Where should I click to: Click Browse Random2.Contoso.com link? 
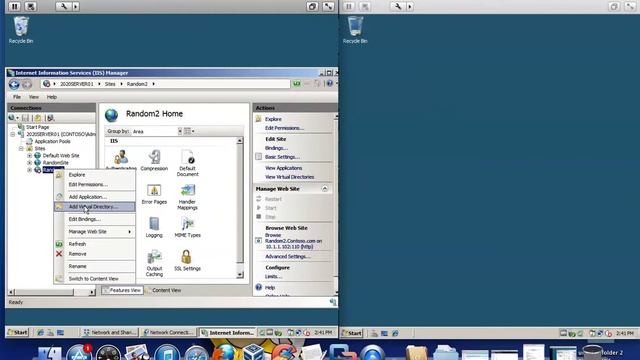[293, 241]
